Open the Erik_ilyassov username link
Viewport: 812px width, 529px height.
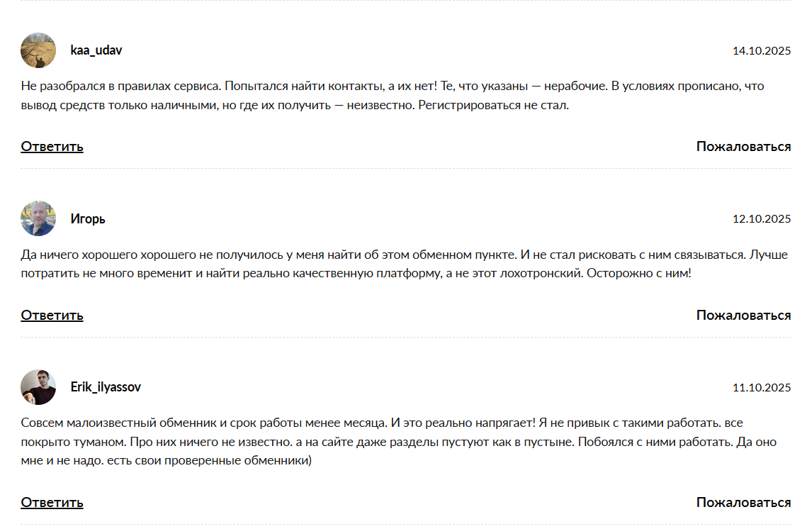tap(106, 387)
